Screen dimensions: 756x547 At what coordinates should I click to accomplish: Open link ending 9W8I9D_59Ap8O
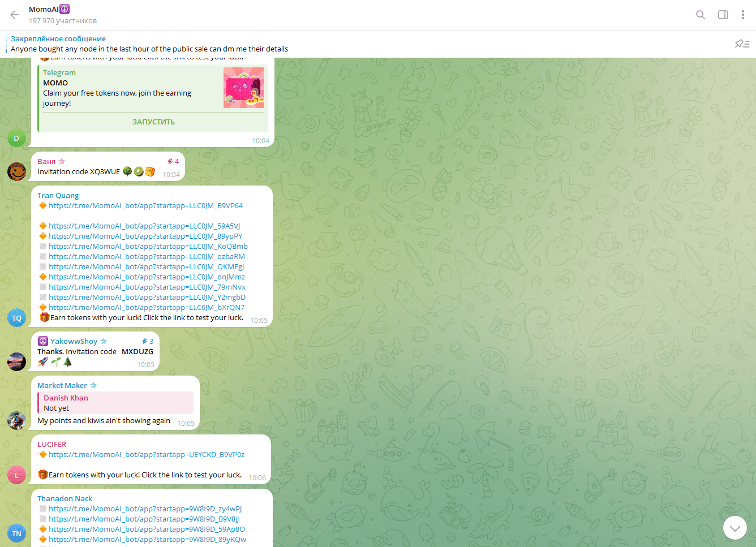[147, 529]
